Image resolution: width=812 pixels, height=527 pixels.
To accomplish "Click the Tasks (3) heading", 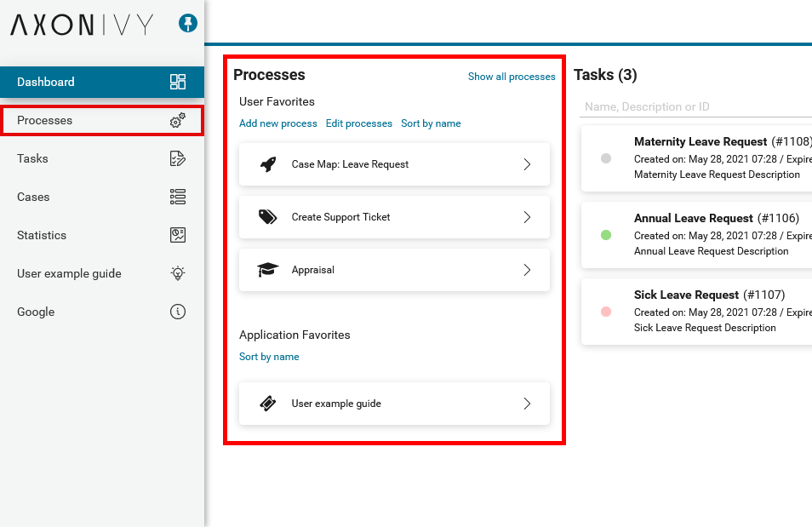I will tap(605, 75).
